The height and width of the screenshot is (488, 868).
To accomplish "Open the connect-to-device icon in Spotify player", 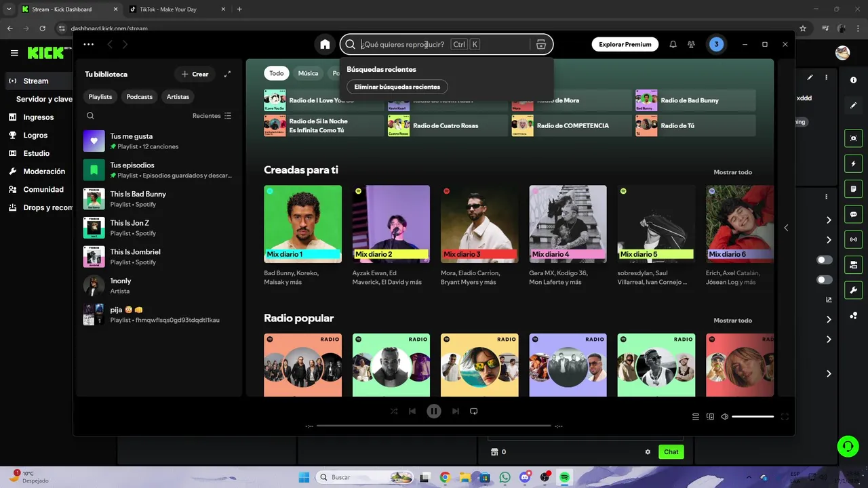I will click(710, 417).
